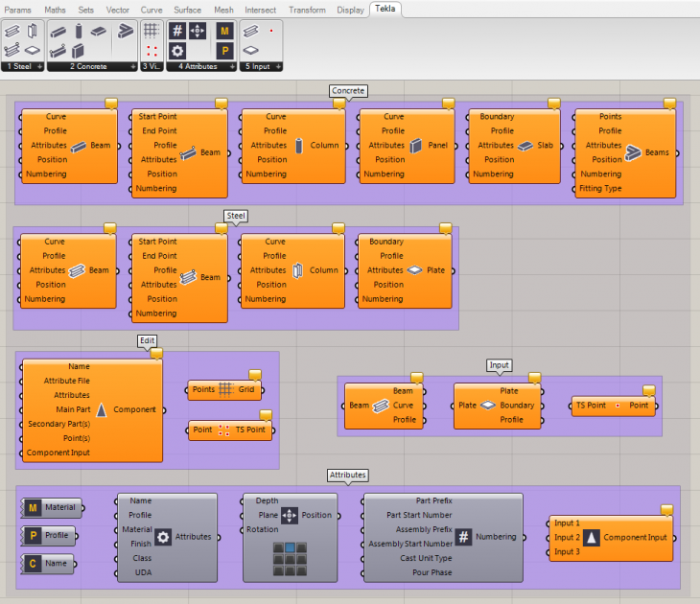Screen dimensions: 700x604
Task: Click the gear icon in Attributes component
Action: [163, 537]
